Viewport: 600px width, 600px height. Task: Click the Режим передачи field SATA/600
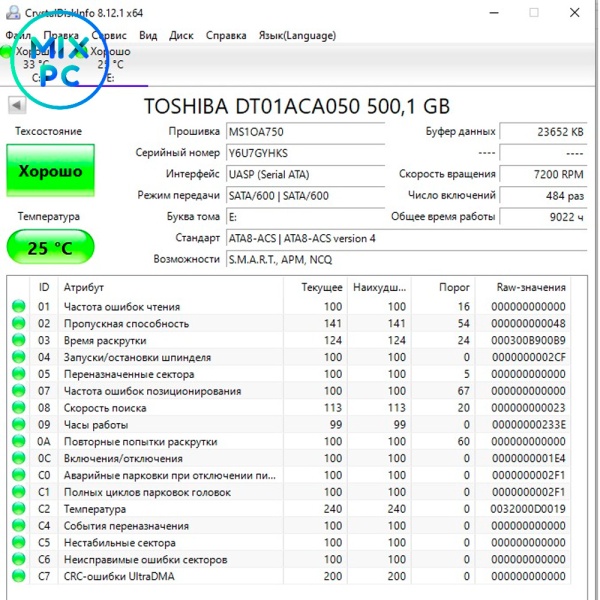[x=305, y=196]
